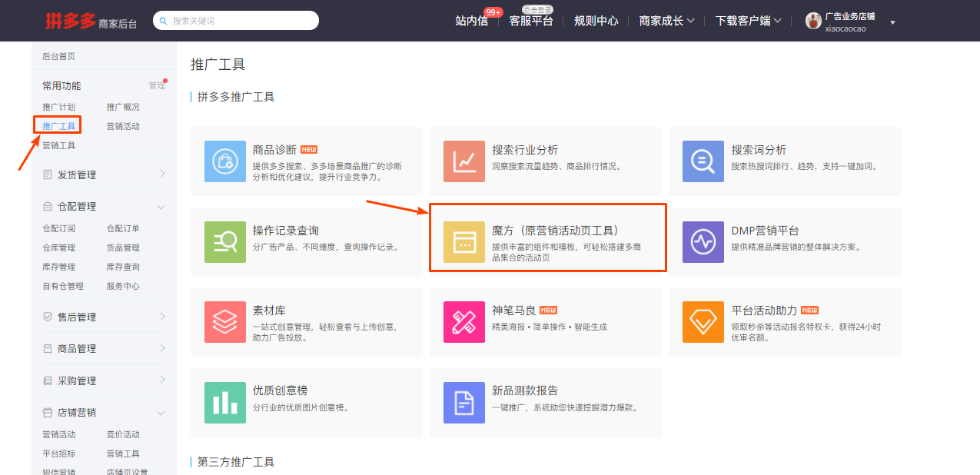Open 营销工具 under 店铺营销
This screenshot has width=980, height=475.
[123, 453]
